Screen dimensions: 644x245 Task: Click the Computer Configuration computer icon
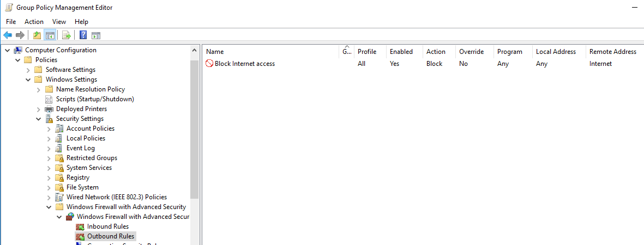(18, 50)
